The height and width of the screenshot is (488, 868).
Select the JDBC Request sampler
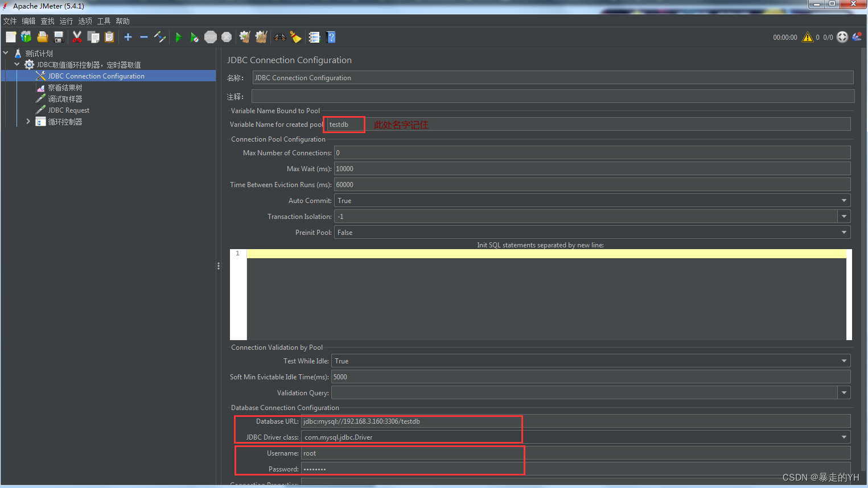[x=67, y=110]
